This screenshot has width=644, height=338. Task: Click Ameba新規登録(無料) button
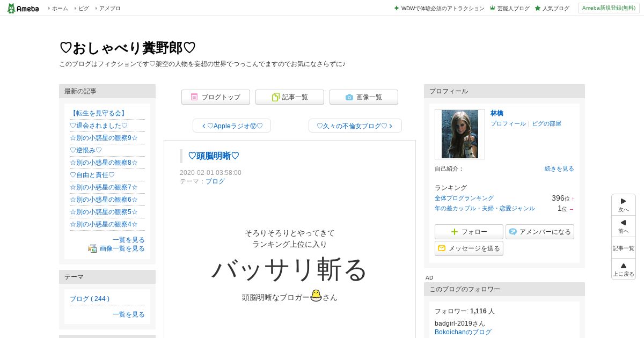(609, 8)
